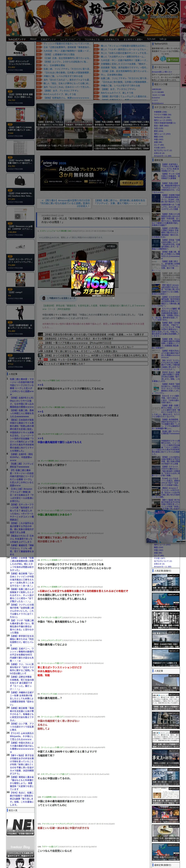
Task: Close the DMM Games popup ad
Action: click(114, 298)
